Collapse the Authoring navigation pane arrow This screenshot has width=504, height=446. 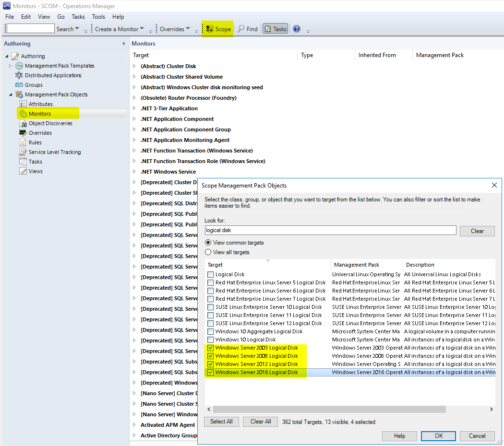tap(123, 44)
